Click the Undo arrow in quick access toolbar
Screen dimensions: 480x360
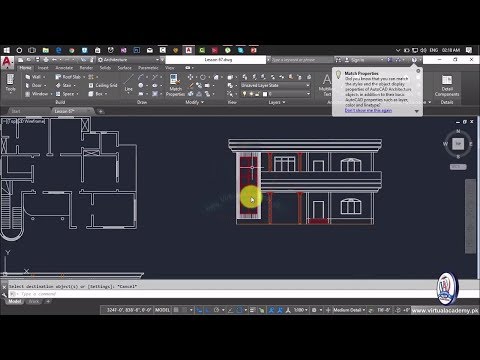tap(54, 60)
